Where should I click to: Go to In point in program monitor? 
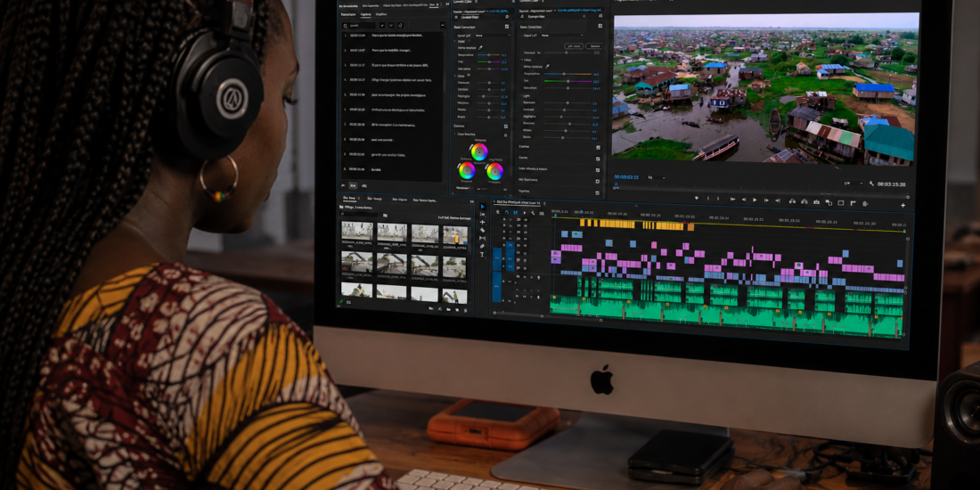point(732,199)
